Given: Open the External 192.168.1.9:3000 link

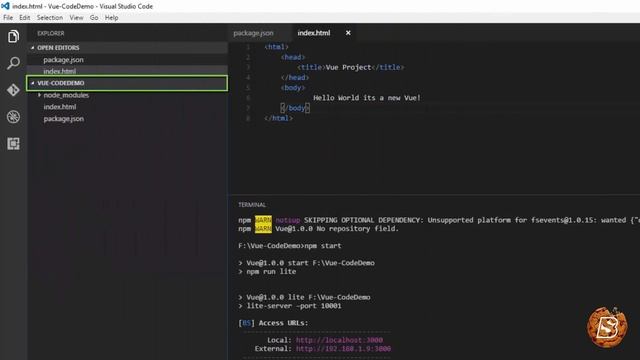Looking at the screenshot, I should (x=343, y=349).
